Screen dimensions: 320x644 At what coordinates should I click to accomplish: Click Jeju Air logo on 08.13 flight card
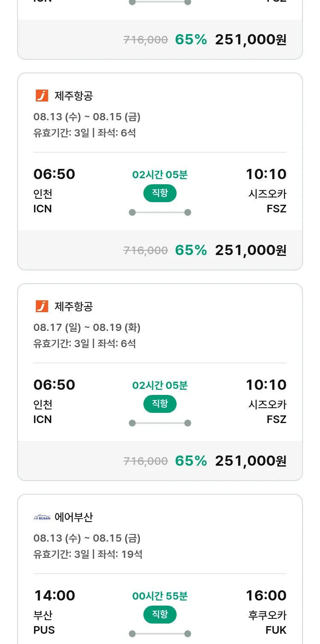tap(42, 96)
